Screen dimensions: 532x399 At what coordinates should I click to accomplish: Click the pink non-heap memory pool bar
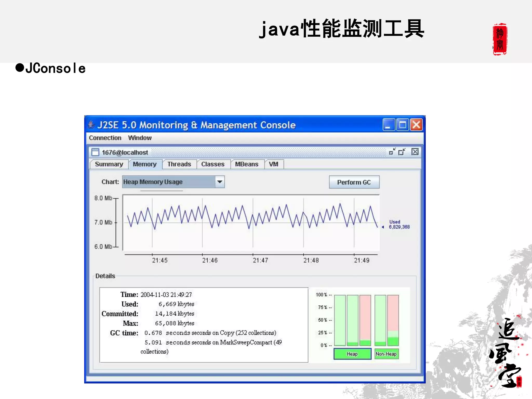point(393,320)
